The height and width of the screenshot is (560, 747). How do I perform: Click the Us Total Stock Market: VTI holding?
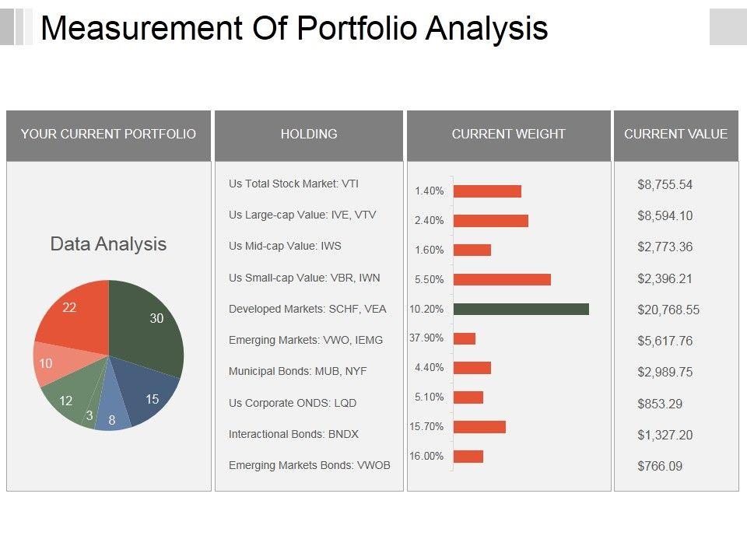(x=293, y=184)
